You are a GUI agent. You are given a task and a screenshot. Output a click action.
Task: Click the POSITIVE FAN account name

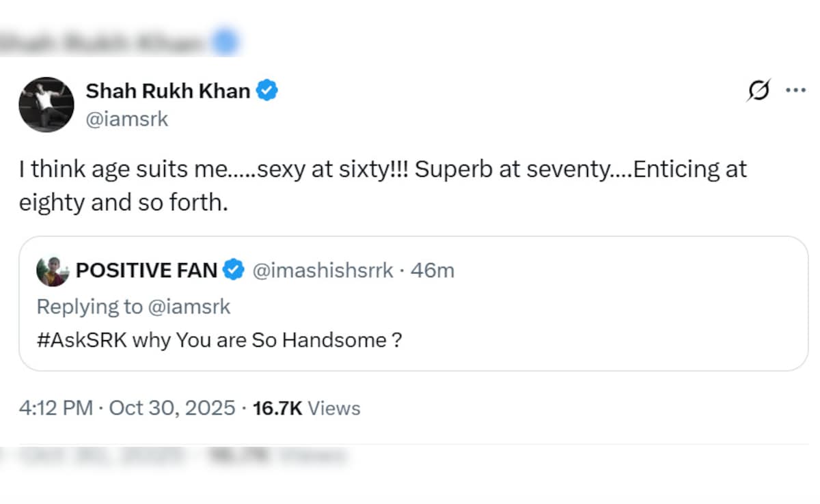pos(146,271)
